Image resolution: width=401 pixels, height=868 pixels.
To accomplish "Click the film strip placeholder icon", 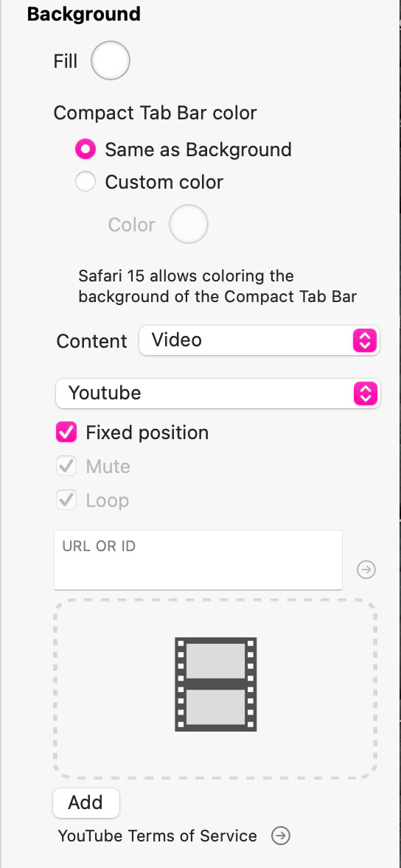I will point(215,685).
